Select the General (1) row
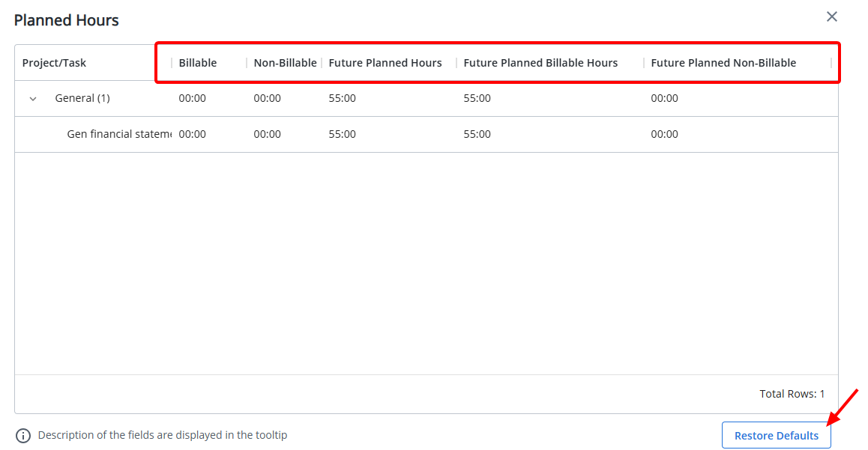This screenshot has height=450, width=868. 82,98
